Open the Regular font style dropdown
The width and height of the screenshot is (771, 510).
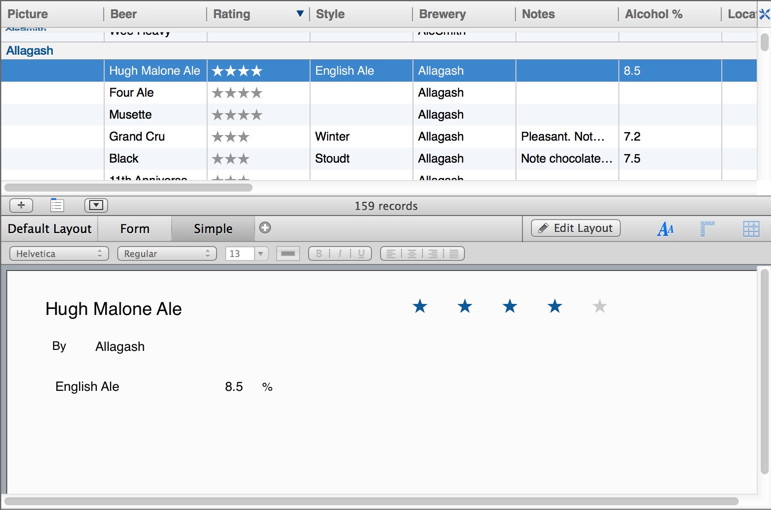pyautogui.click(x=167, y=254)
